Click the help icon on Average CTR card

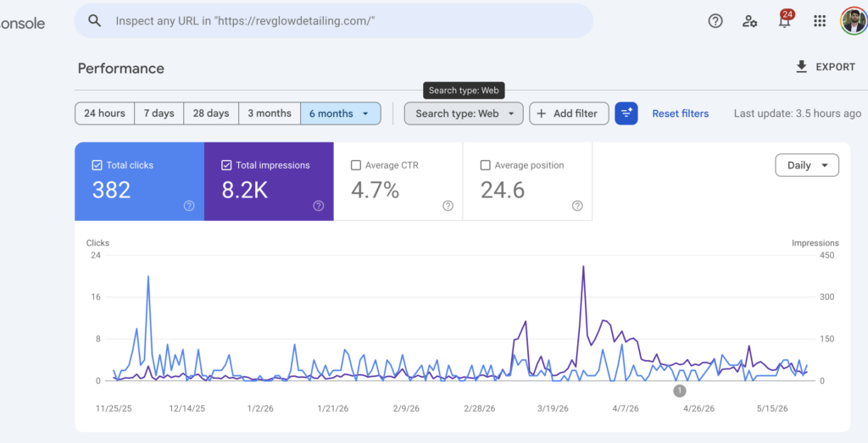[x=448, y=206]
